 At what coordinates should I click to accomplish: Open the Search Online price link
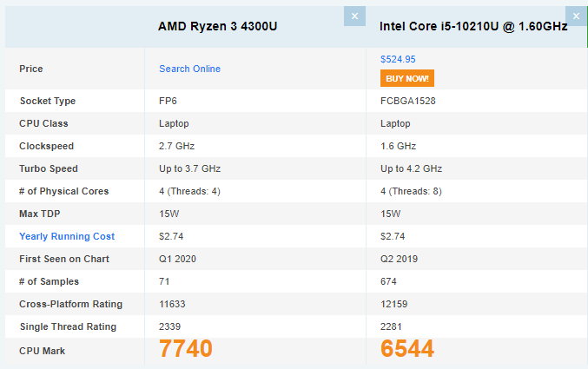tap(189, 69)
